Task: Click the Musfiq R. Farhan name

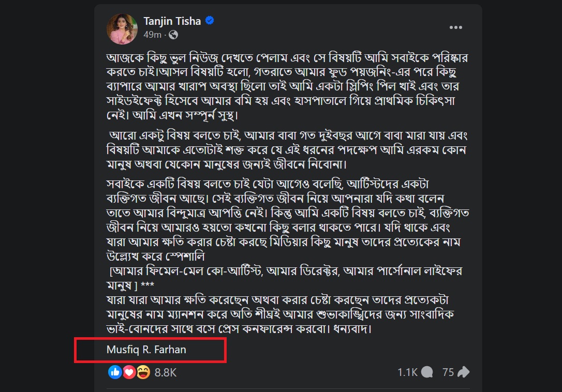Action: pos(146,350)
